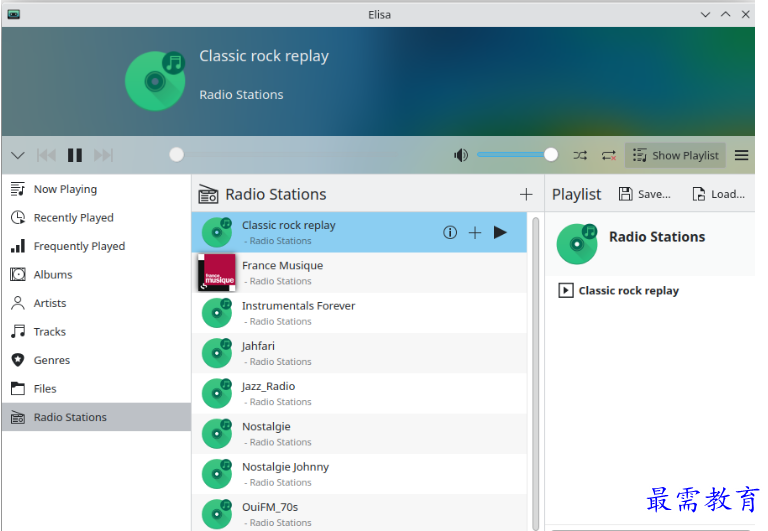Add a new radio station with plus icon
The width and height of the screenshot is (768, 531).
[x=526, y=194]
